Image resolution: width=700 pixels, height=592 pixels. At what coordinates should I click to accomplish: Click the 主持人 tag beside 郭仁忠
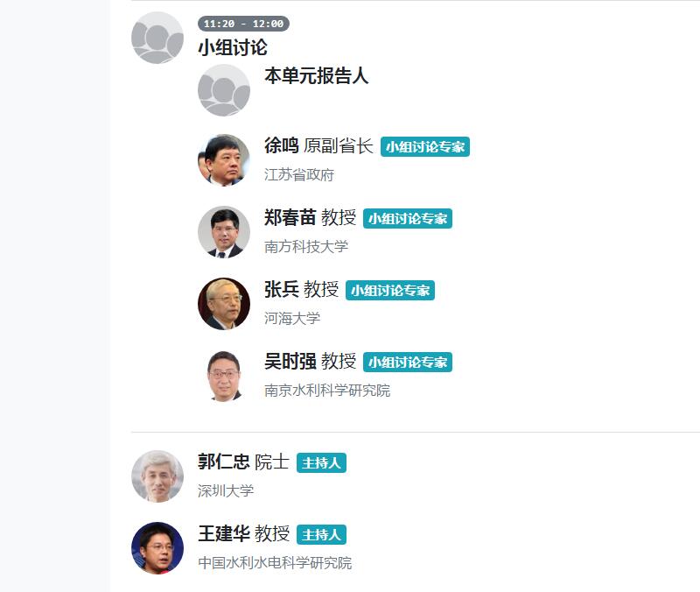pos(321,462)
